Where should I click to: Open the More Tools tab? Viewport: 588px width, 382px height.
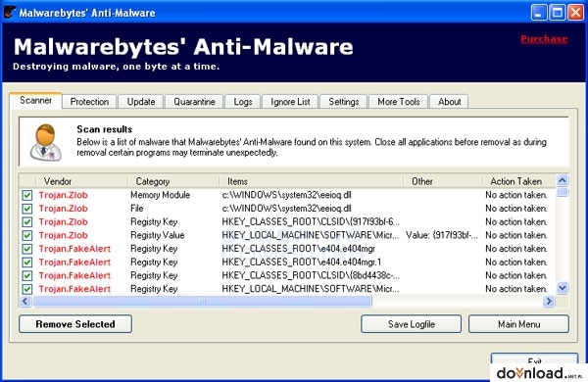398,102
